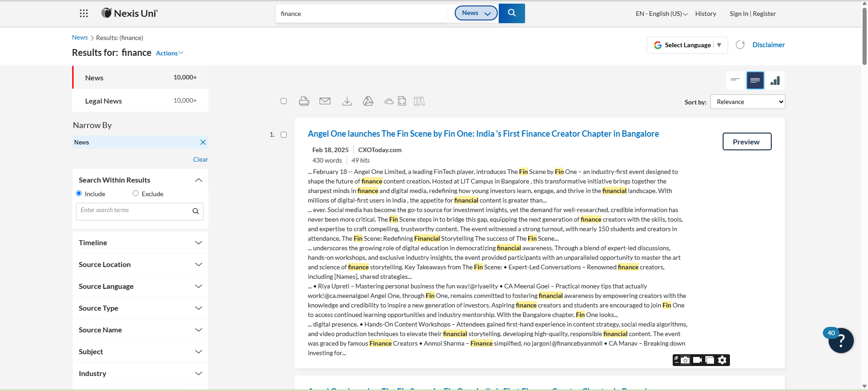868x391 pixels.
Task: Click the Clear filters link
Action: (200, 159)
